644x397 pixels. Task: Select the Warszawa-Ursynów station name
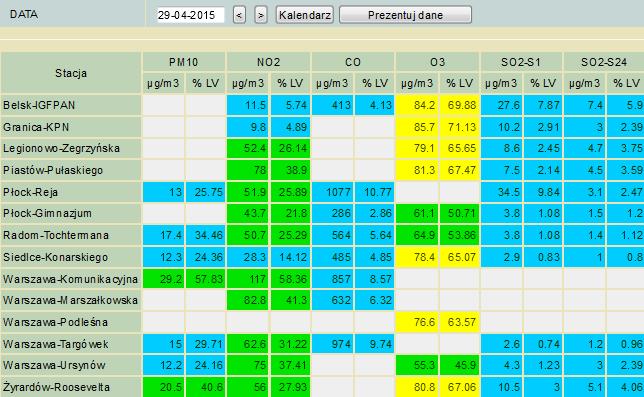click(x=54, y=365)
